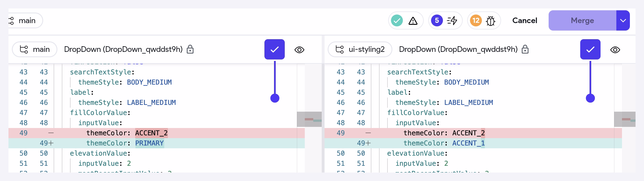Toggle the eye preview in main pane

point(299,50)
